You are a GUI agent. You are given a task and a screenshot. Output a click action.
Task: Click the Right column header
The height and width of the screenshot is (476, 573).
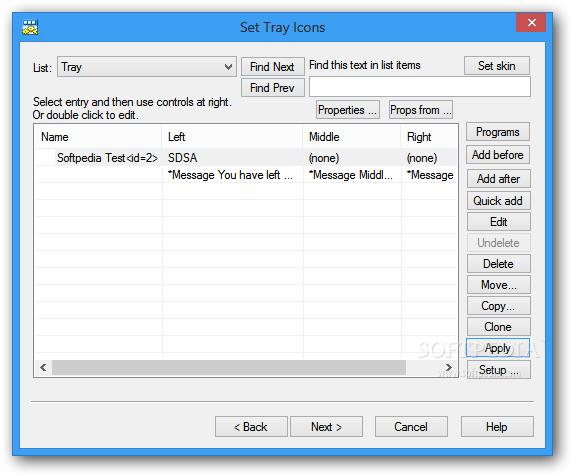[429, 137]
